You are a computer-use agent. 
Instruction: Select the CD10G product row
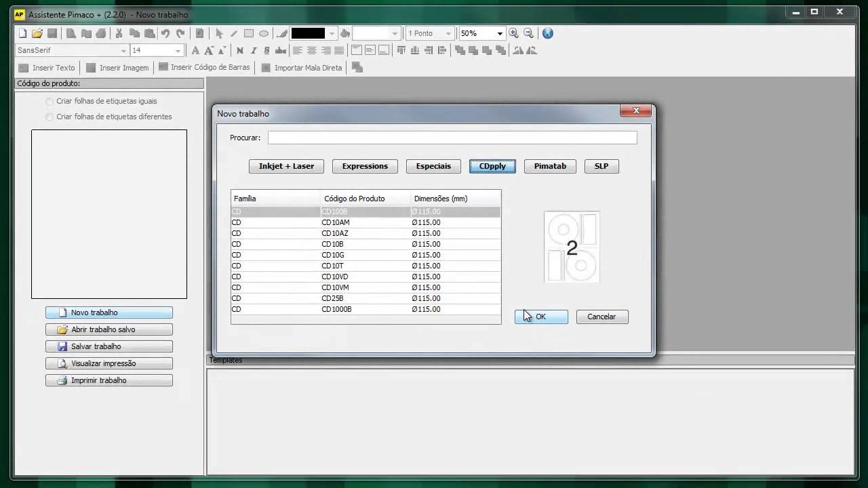click(366, 255)
